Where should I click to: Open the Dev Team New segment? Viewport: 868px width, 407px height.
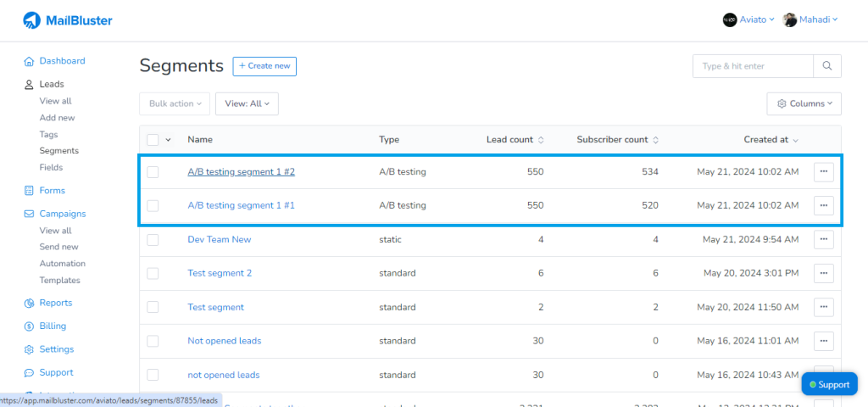(220, 239)
